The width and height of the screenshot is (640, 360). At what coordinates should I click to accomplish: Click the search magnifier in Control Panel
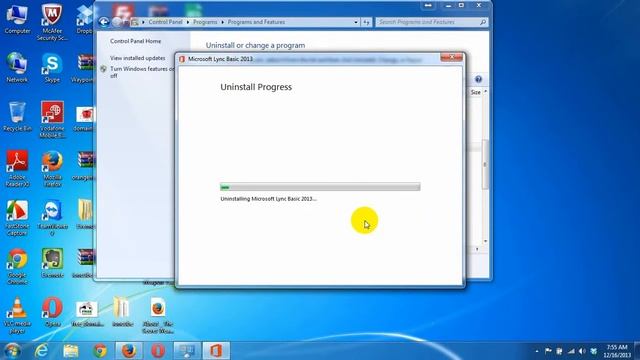pos(483,22)
